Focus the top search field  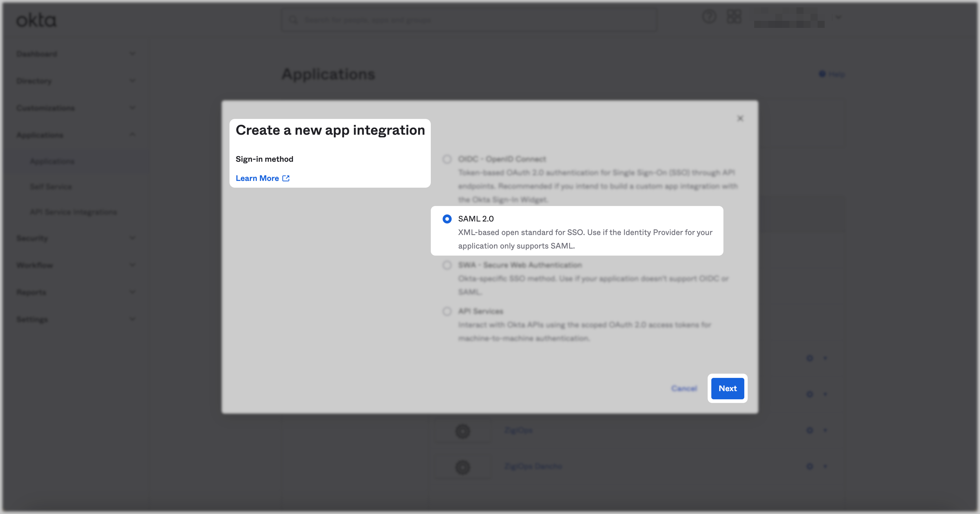(468, 20)
